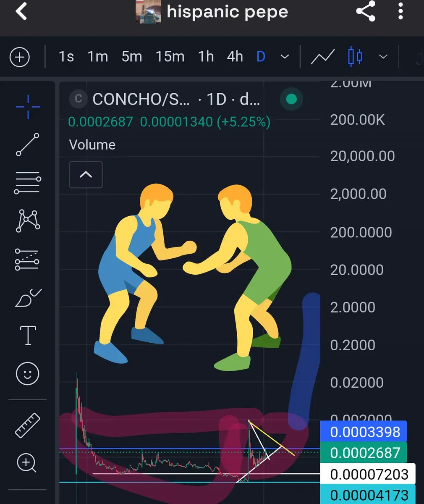This screenshot has height=504, width=424.
Task: Click the 0.0003398 blue price label
Action: click(x=364, y=432)
